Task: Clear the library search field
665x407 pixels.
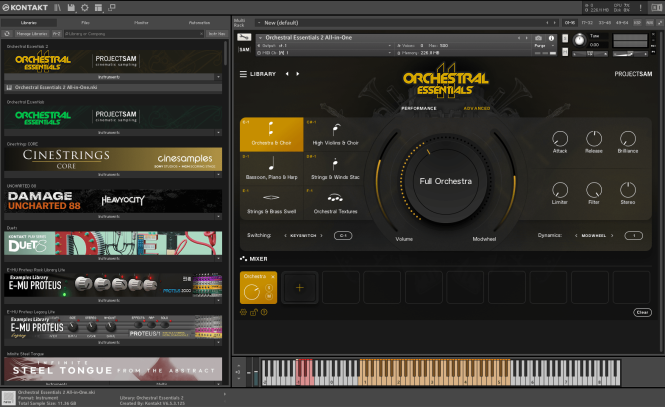Action: 201,33
